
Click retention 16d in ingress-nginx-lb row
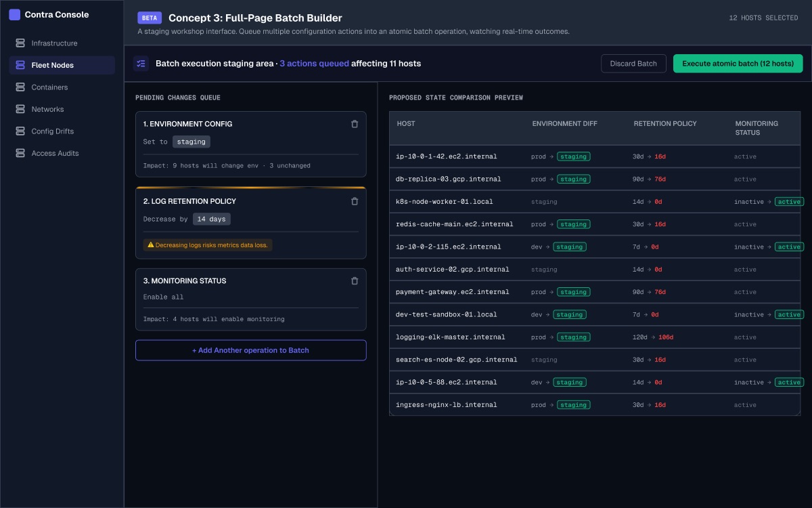pyautogui.click(x=660, y=405)
